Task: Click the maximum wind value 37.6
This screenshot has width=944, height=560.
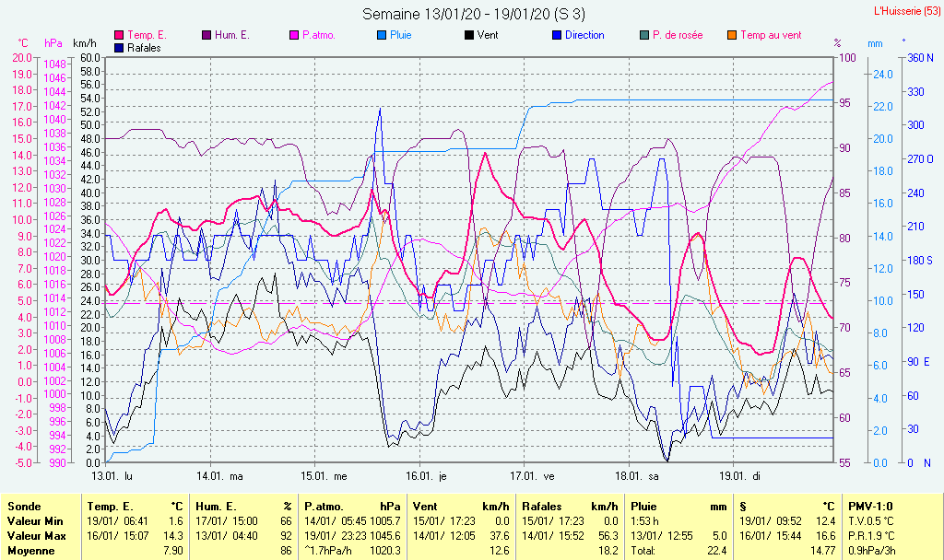Action: click(x=499, y=536)
